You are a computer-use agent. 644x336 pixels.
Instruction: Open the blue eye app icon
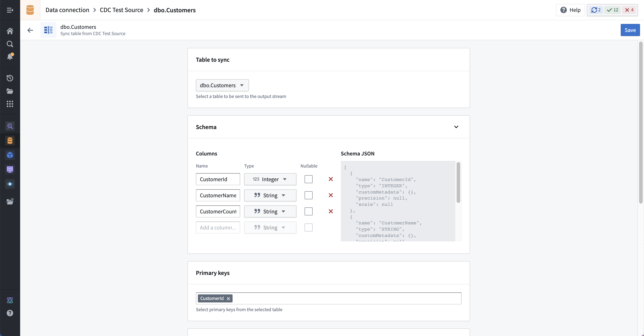pyautogui.click(x=10, y=184)
